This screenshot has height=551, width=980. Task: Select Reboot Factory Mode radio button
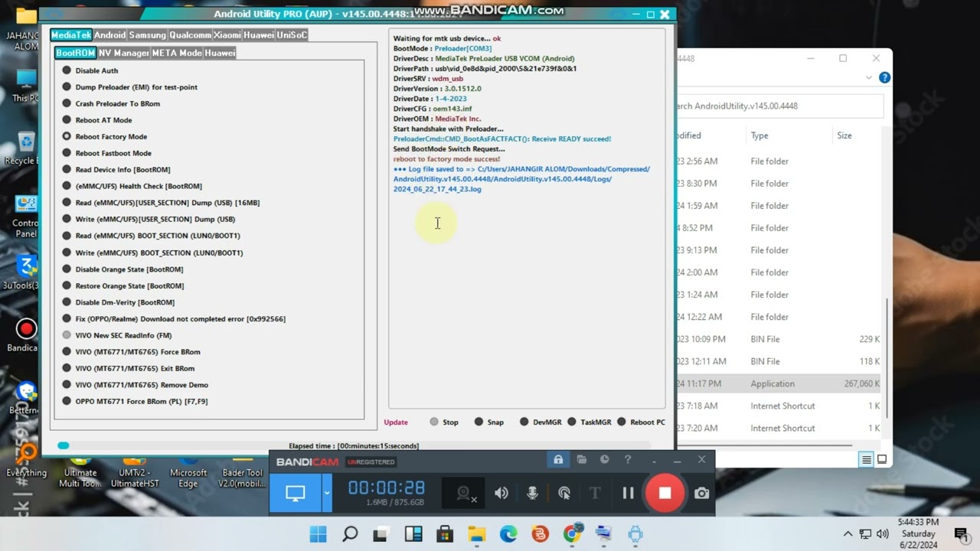pyautogui.click(x=67, y=136)
